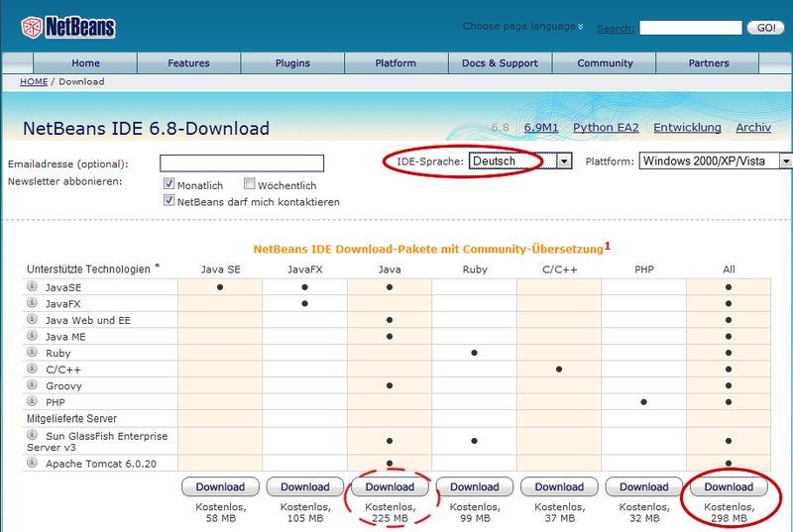Click the search text field
The height and width of the screenshot is (532, 793).
click(690, 28)
